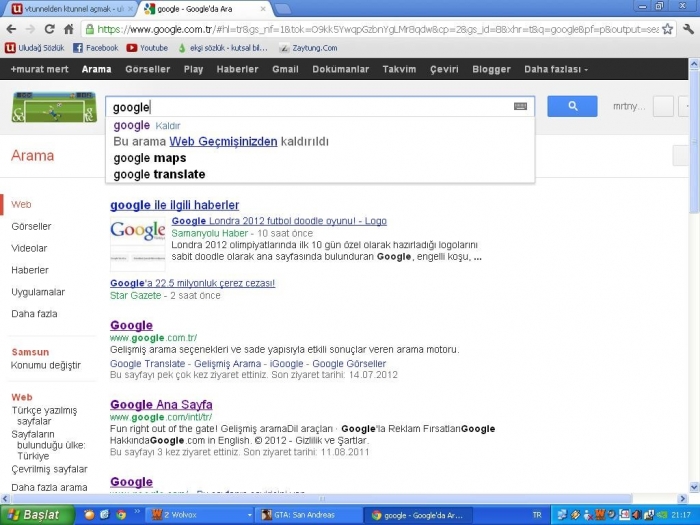Image resolution: width=700 pixels, height=525 pixels.
Task: Switch to GTA: San Andreas taskbar window
Action: 308,515
